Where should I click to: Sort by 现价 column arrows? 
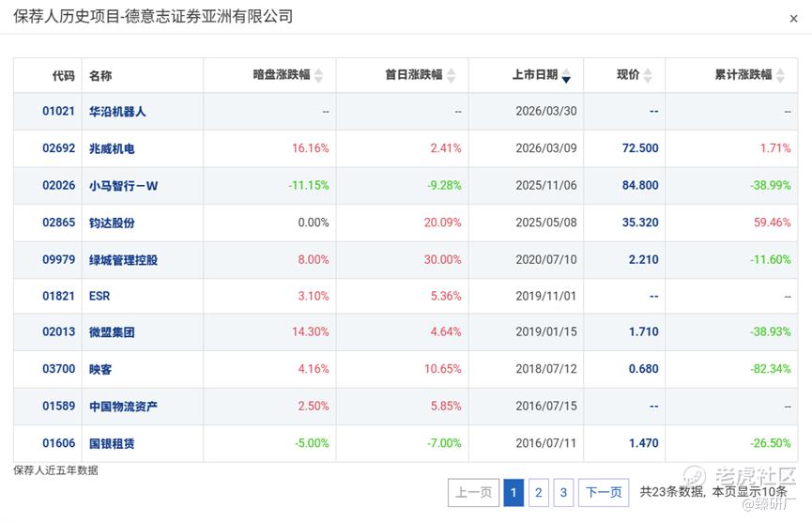[x=648, y=76]
